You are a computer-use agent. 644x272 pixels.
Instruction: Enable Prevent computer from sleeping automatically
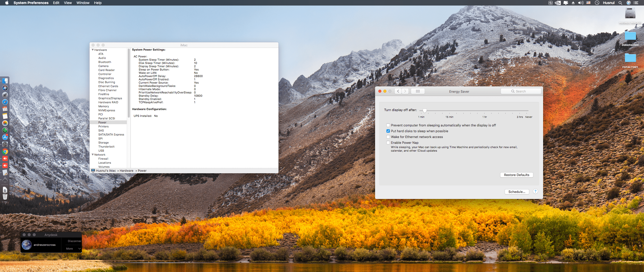coord(388,125)
